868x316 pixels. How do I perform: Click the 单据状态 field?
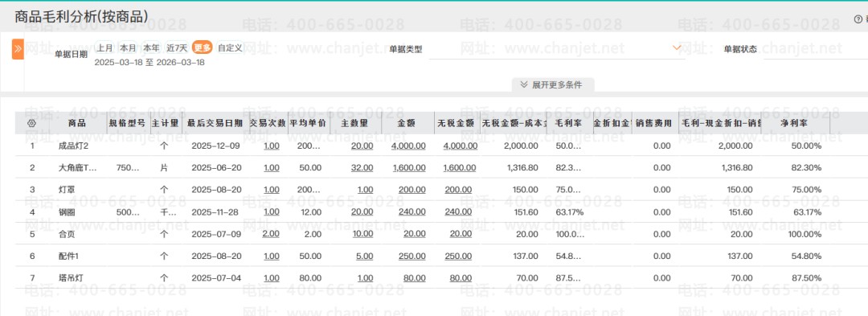pos(816,49)
